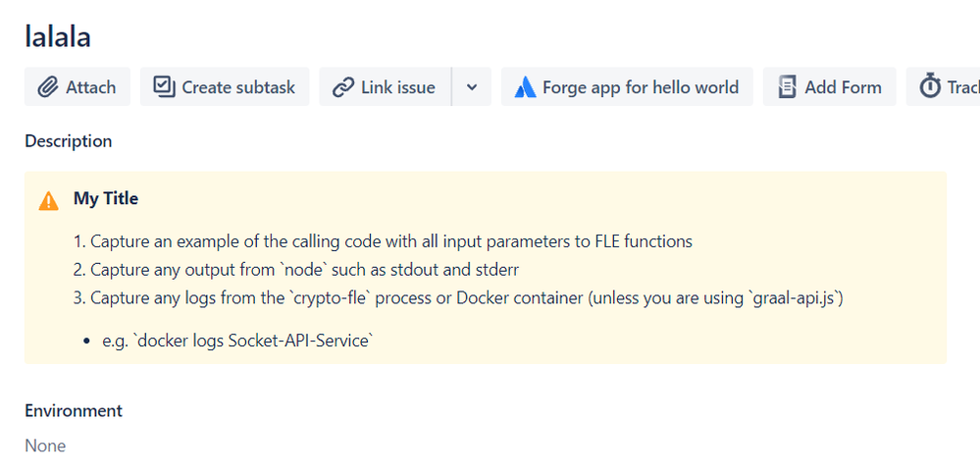Click the "My Title" panel heading
The width and height of the screenshot is (980, 474).
(x=106, y=198)
